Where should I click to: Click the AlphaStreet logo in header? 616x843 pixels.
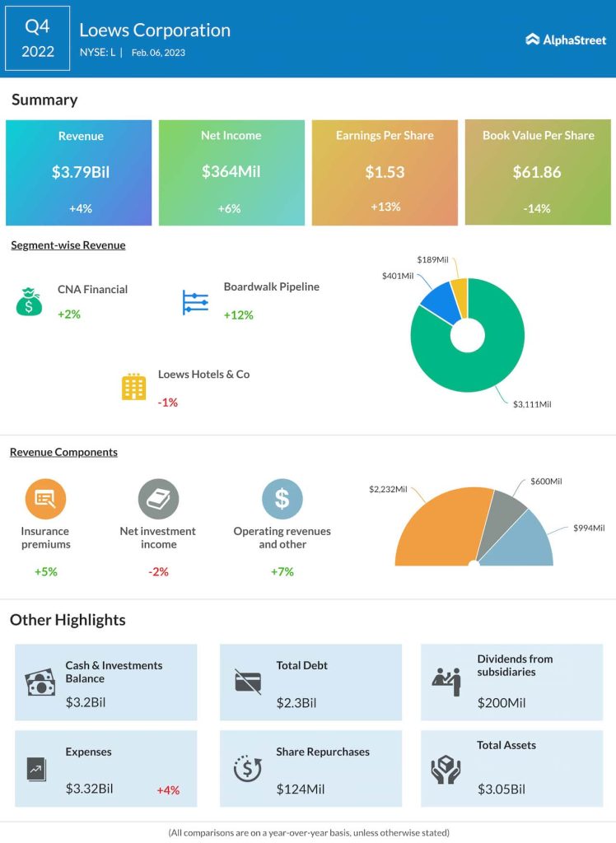point(565,39)
